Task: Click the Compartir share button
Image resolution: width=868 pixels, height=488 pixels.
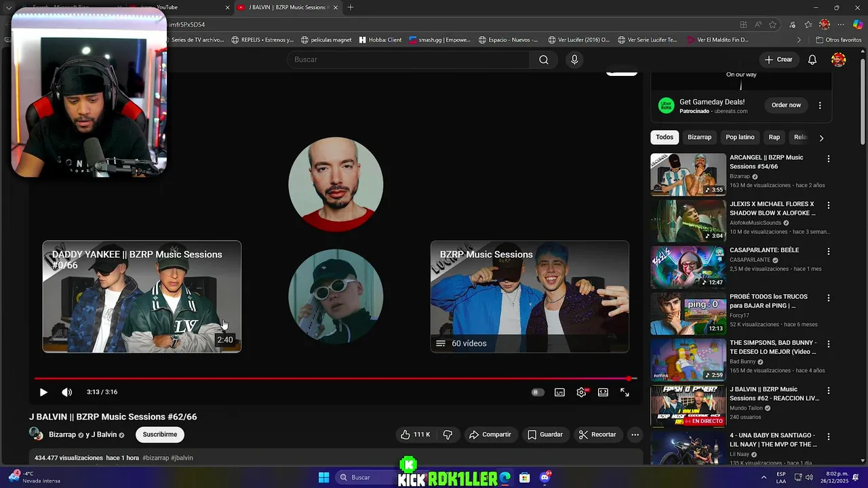Action: pyautogui.click(x=490, y=434)
